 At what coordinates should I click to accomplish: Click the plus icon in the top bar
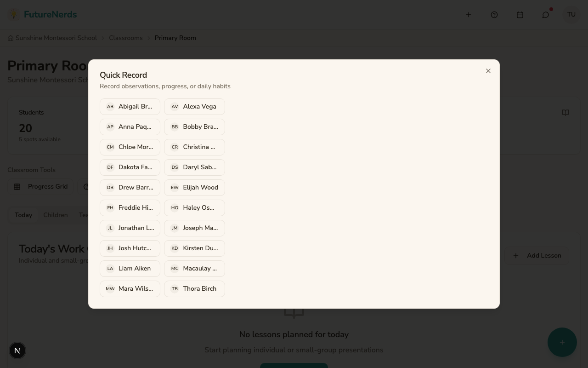click(x=469, y=14)
